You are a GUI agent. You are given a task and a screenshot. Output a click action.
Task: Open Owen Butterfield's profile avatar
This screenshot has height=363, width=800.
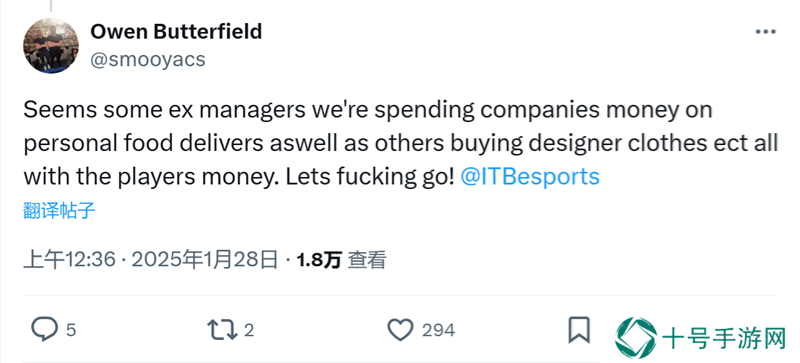pyautogui.click(x=51, y=46)
